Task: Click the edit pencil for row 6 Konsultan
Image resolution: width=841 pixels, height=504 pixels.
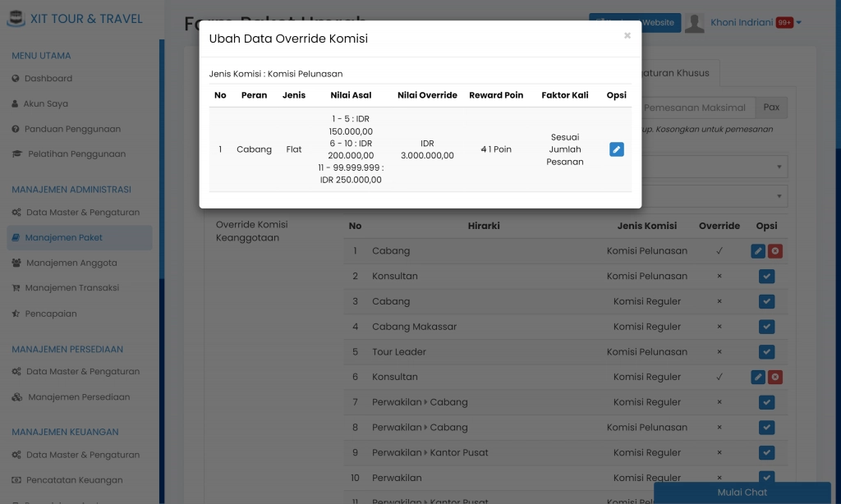Action: tap(758, 378)
